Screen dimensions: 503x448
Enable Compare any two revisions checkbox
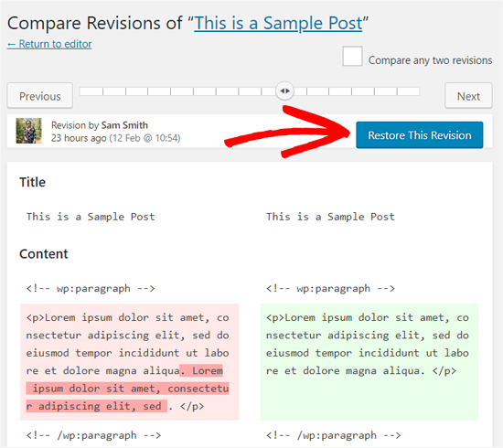tap(352, 56)
